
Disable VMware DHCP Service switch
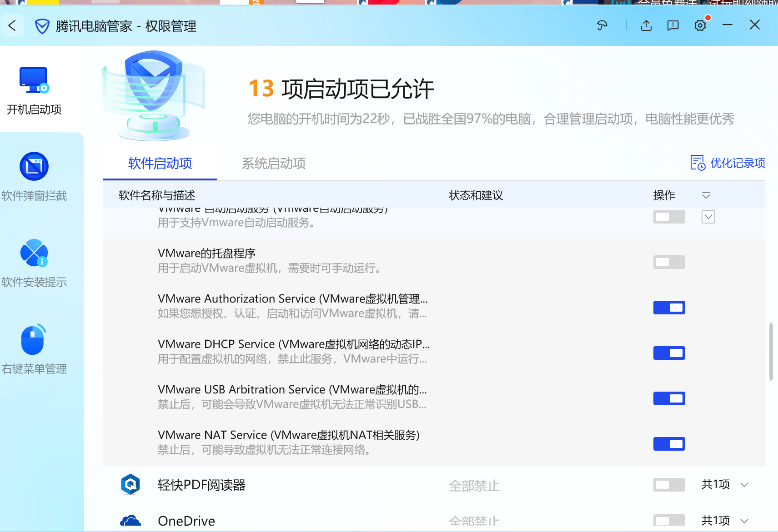669,353
